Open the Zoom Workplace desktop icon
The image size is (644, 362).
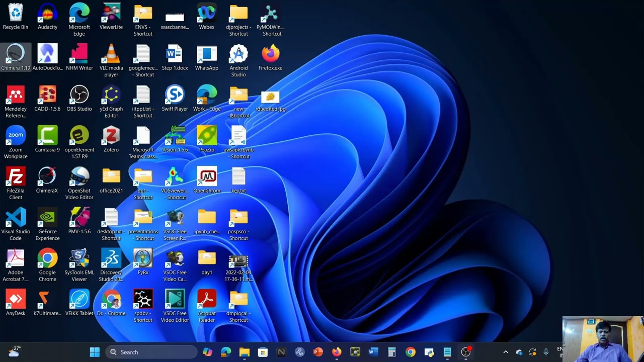16,142
